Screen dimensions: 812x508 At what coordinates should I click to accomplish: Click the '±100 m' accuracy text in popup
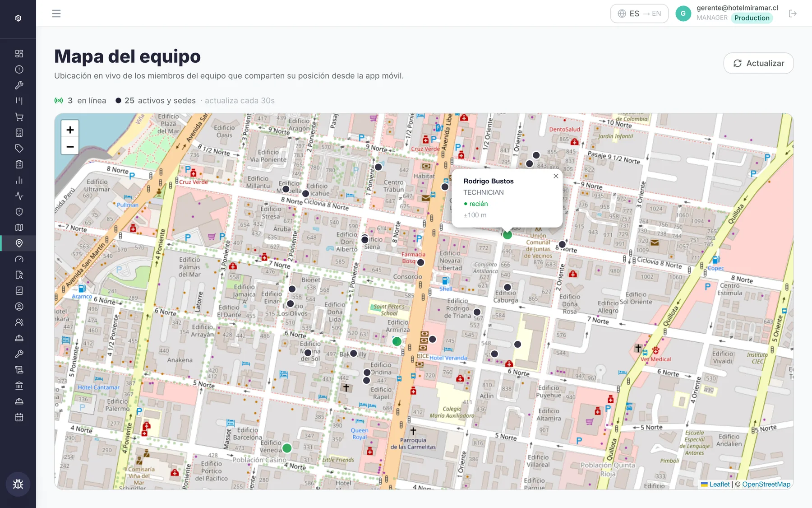[475, 215]
